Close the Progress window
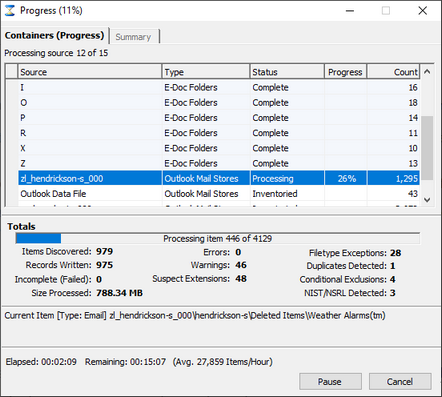 [x=423, y=11]
